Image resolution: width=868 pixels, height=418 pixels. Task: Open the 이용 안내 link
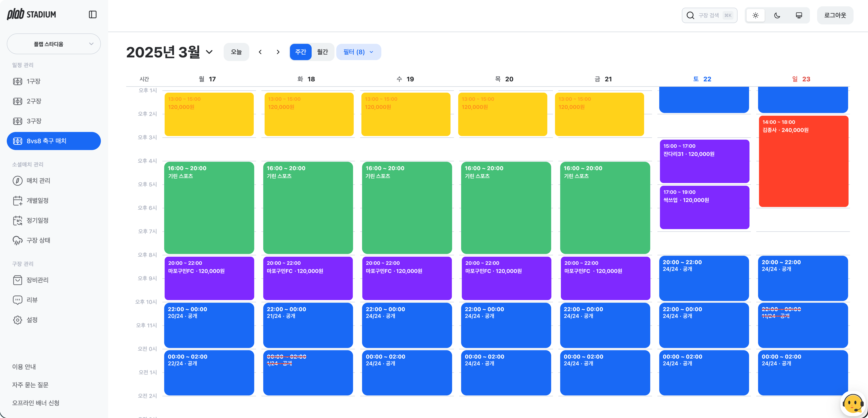pyautogui.click(x=24, y=367)
